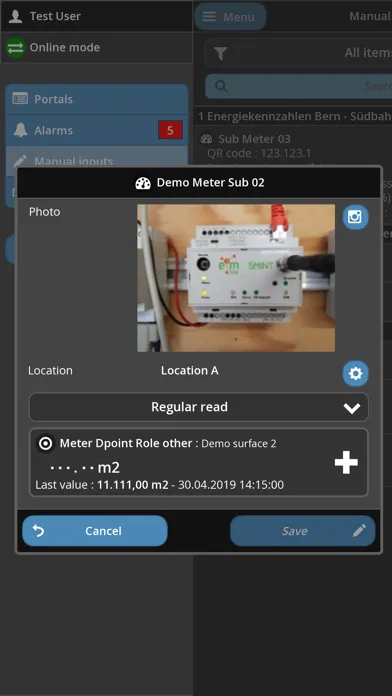Tap the m2 value input field
This screenshot has height=696, width=392.
pyautogui.click(x=84, y=467)
